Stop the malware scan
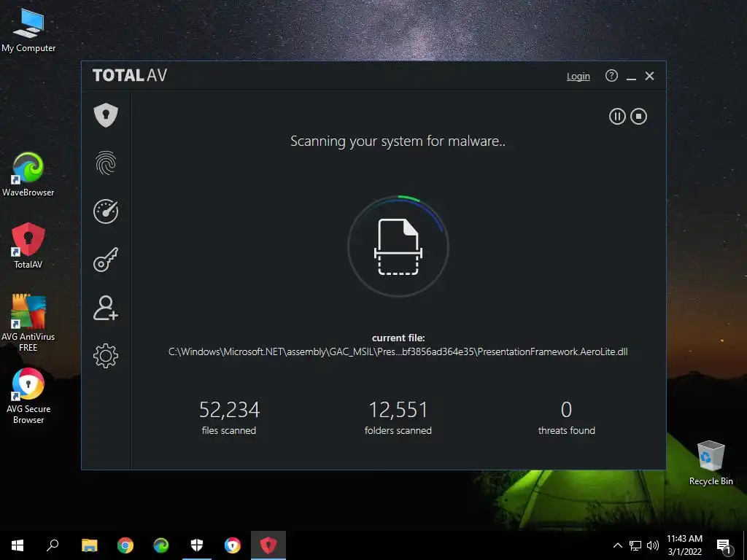The width and height of the screenshot is (747, 560). (638, 116)
